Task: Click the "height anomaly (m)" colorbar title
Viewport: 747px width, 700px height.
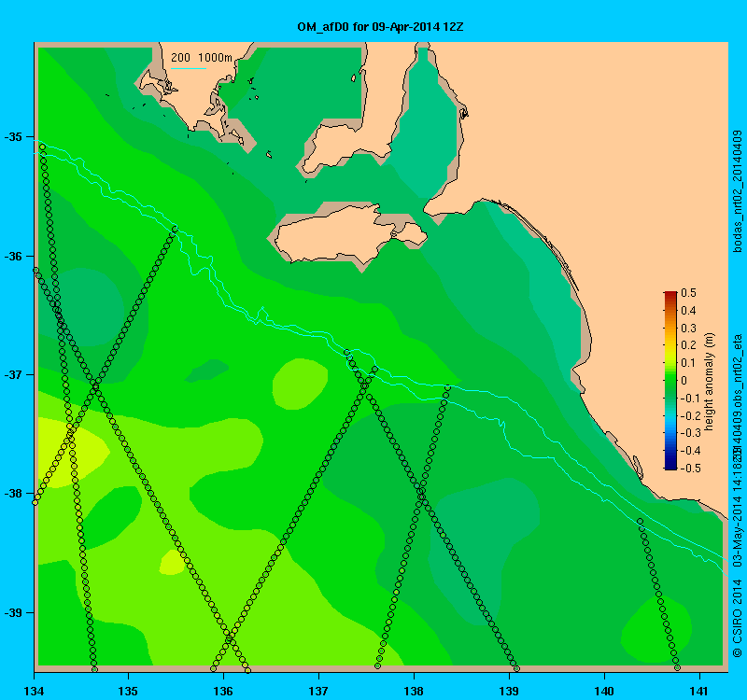Action: 710,382
